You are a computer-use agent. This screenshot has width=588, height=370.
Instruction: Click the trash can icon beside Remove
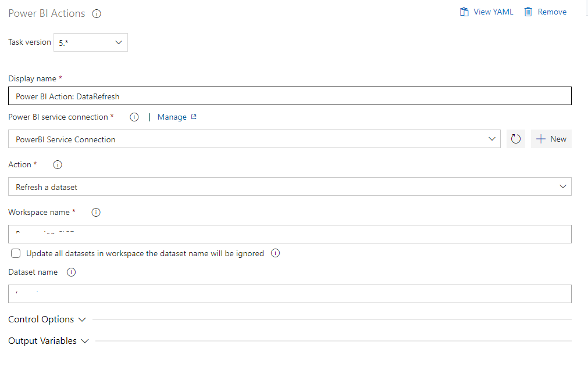coord(528,12)
